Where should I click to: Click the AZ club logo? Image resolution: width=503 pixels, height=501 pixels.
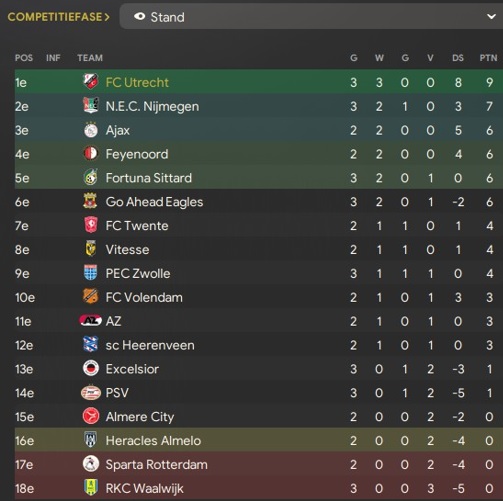(x=90, y=321)
